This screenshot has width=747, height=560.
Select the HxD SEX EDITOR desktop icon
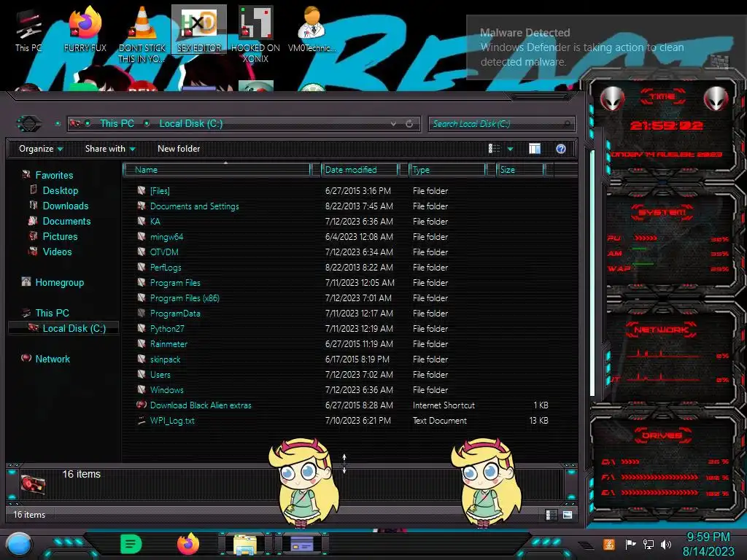[x=198, y=29]
